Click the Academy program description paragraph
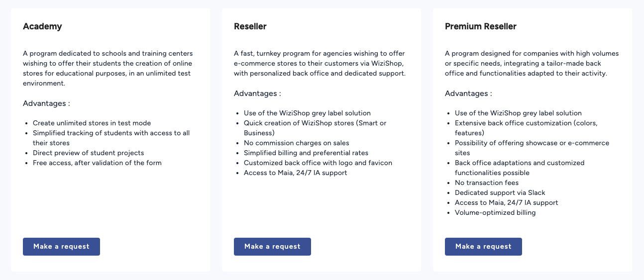The height and width of the screenshot is (280, 644). (x=107, y=68)
